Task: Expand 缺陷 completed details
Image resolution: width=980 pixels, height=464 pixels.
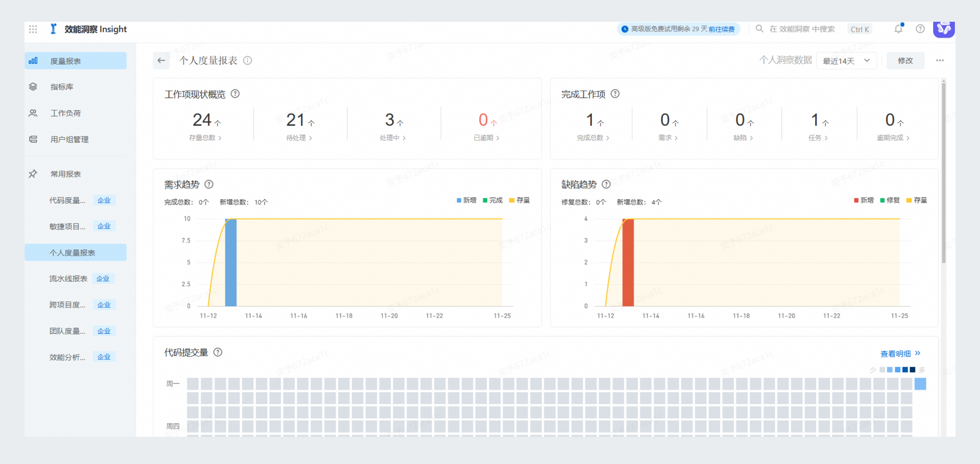Action: click(x=743, y=138)
